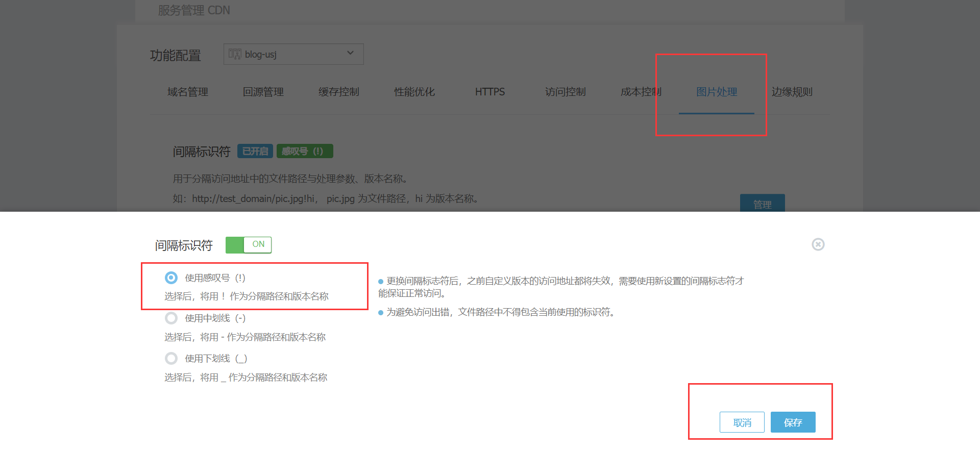Select the 图片处理 tab

[x=717, y=92]
